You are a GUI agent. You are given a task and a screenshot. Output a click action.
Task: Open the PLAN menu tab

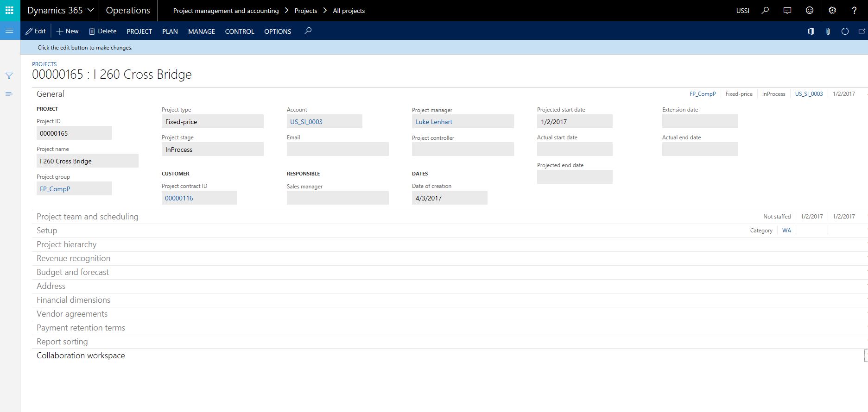tap(170, 31)
